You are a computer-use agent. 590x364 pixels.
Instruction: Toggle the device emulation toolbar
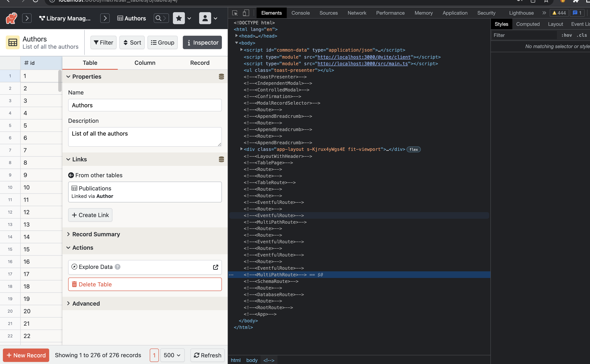click(x=246, y=13)
